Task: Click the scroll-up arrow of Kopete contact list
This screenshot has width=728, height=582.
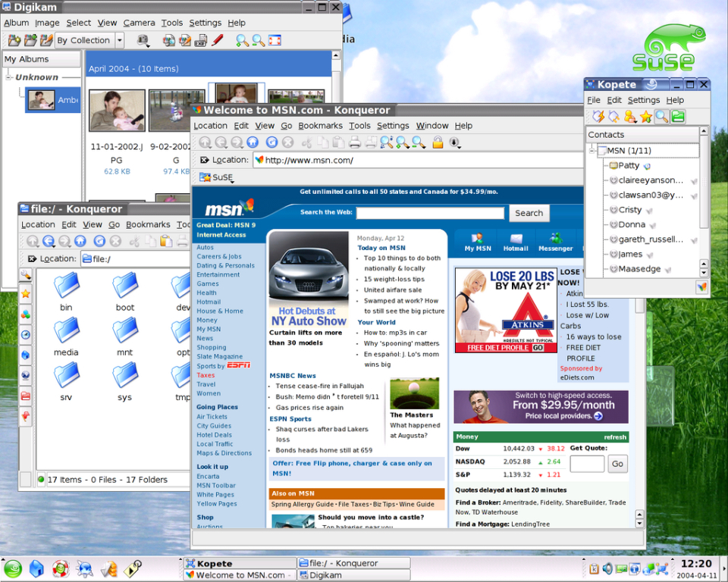Action: (x=704, y=131)
